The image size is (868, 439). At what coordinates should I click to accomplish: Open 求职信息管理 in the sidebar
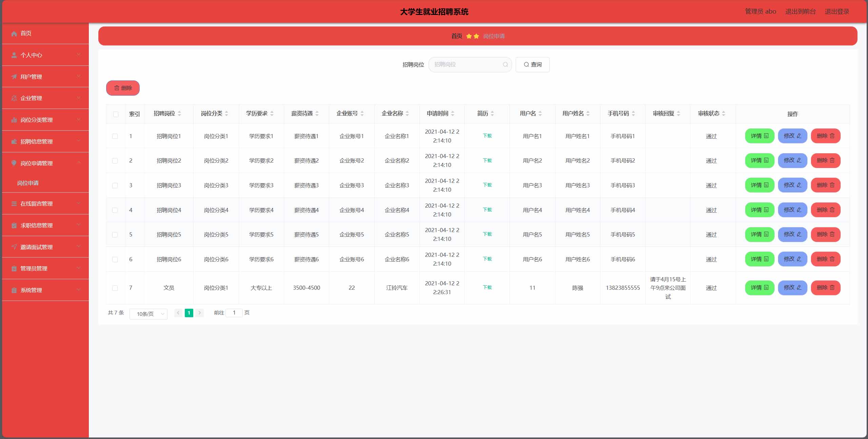coord(45,225)
